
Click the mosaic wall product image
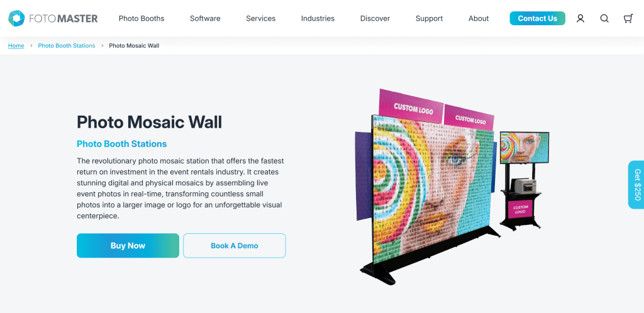coord(427,187)
